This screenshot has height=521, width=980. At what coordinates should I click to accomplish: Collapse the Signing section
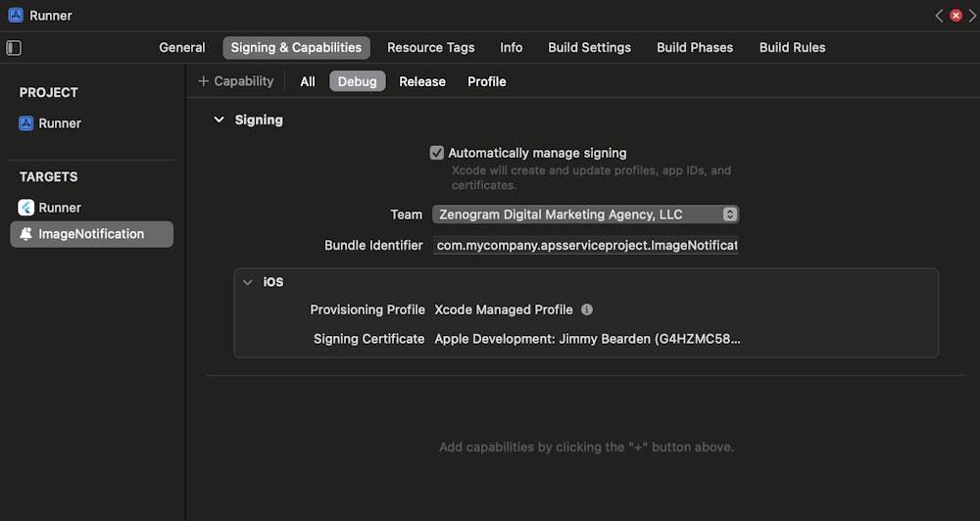tap(220, 119)
